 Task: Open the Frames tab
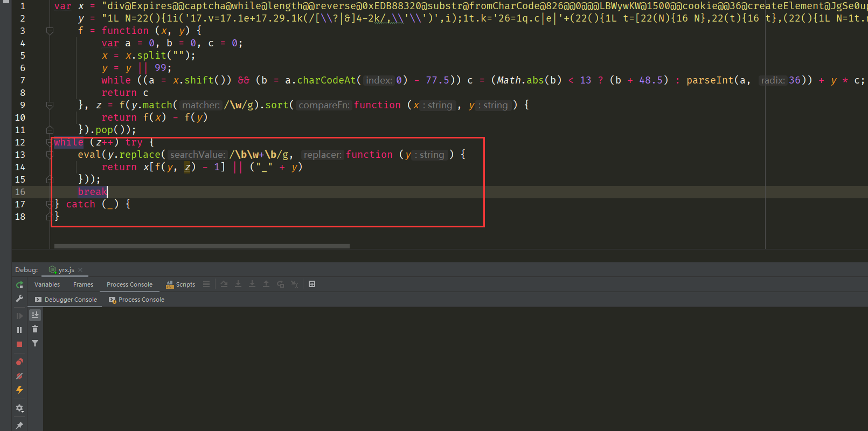[83, 284]
